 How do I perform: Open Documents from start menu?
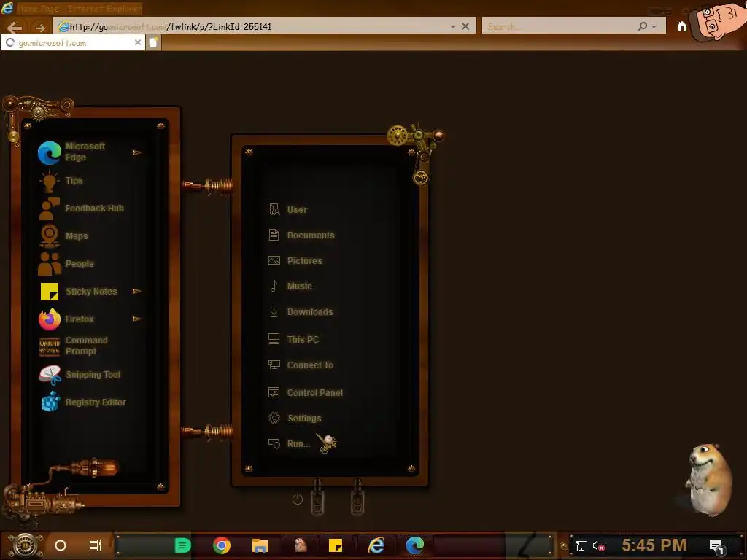[301, 236]
